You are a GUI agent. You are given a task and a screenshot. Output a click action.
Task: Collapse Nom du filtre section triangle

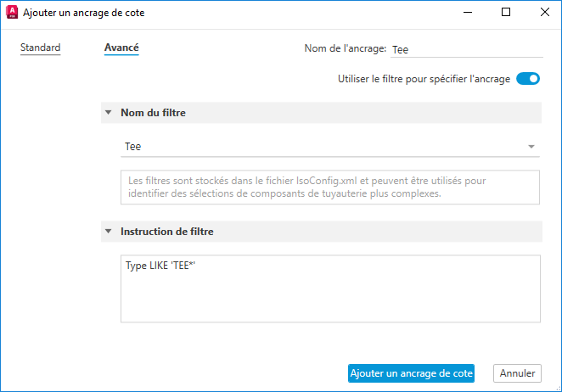108,113
